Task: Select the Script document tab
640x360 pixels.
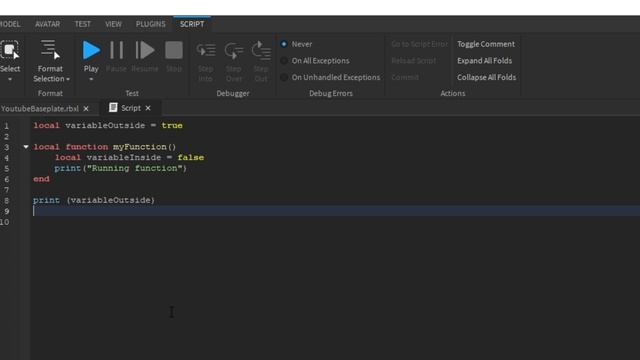Action: point(131,108)
